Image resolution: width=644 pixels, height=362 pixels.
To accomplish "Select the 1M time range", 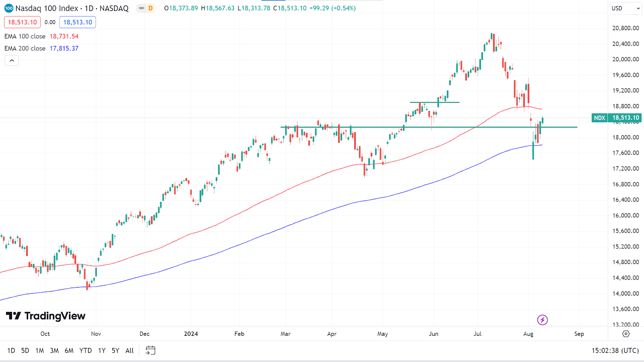I will point(39,350).
